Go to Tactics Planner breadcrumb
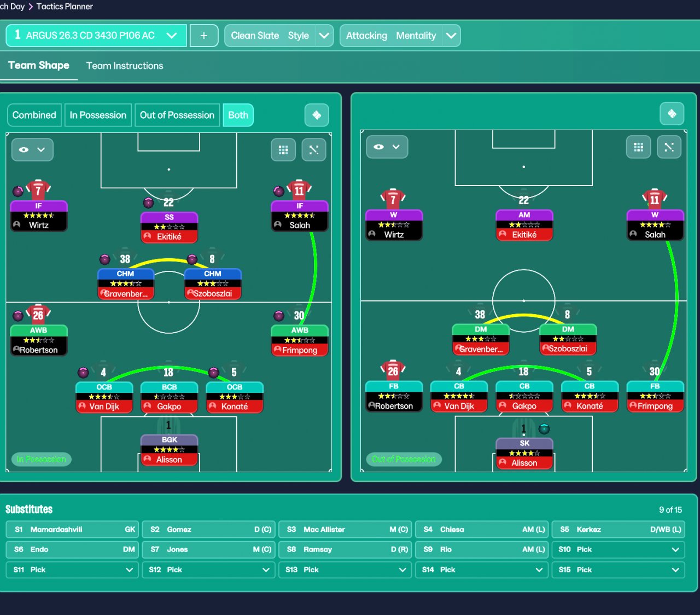700x615 pixels. pos(65,7)
